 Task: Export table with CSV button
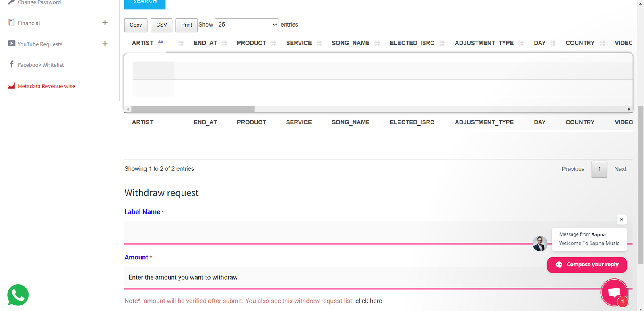161,25
